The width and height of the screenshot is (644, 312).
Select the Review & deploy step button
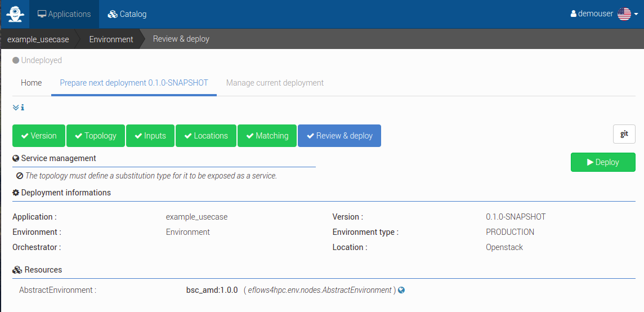tap(339, 136)
